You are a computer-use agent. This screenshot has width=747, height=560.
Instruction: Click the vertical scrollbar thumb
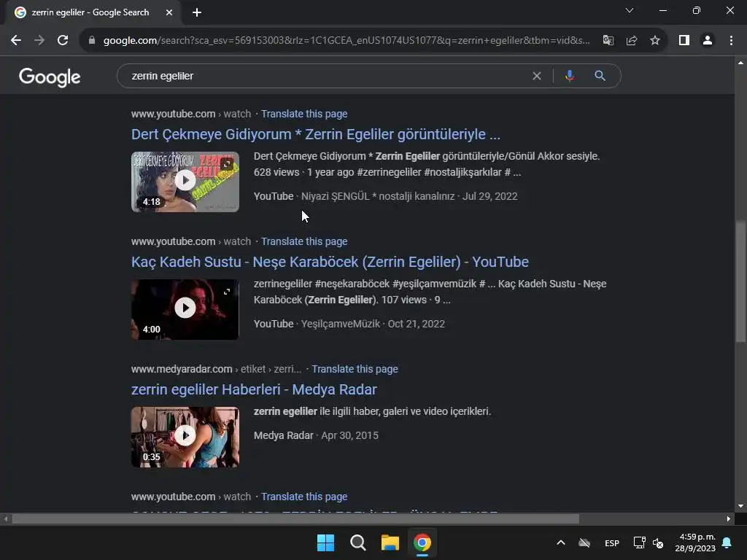tap(740, 281)
